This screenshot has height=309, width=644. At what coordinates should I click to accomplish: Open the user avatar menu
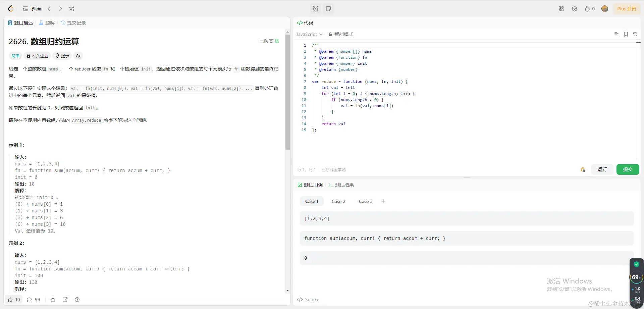point(605,9)
